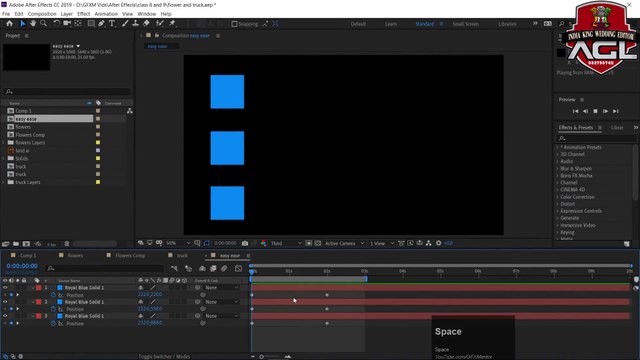Select the Puppet Pin tool
640x360 pixels.
(172, 24)
